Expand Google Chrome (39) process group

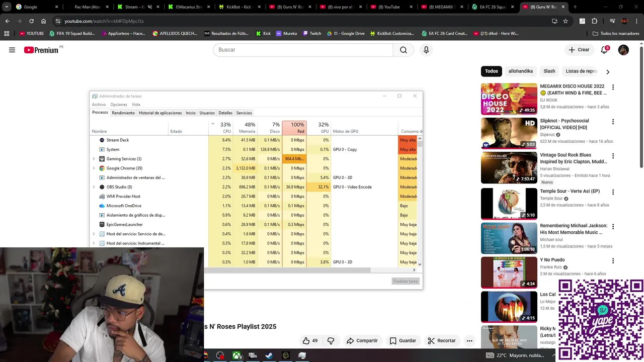94,168
